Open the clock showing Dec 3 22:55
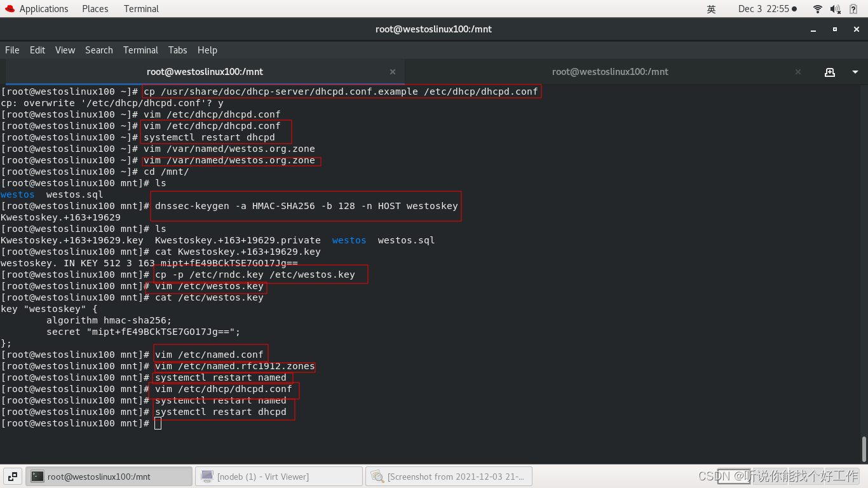Image resolution: width=868 pixels, height=488 pixels. (x=767, y=9)
